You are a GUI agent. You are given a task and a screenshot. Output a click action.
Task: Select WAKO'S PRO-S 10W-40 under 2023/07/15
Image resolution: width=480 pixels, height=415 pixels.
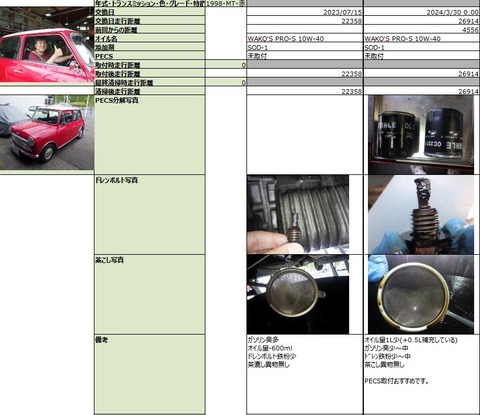coord(305,38)
